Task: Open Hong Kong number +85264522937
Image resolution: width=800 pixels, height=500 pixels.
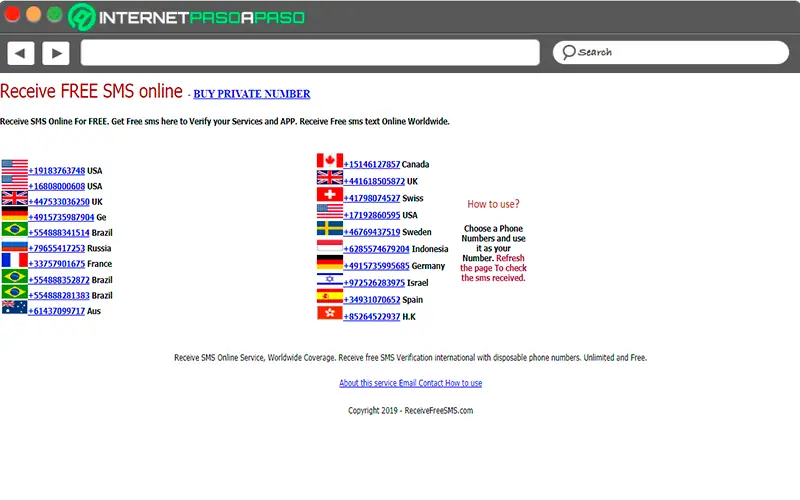Action: [x=372, y=317]
